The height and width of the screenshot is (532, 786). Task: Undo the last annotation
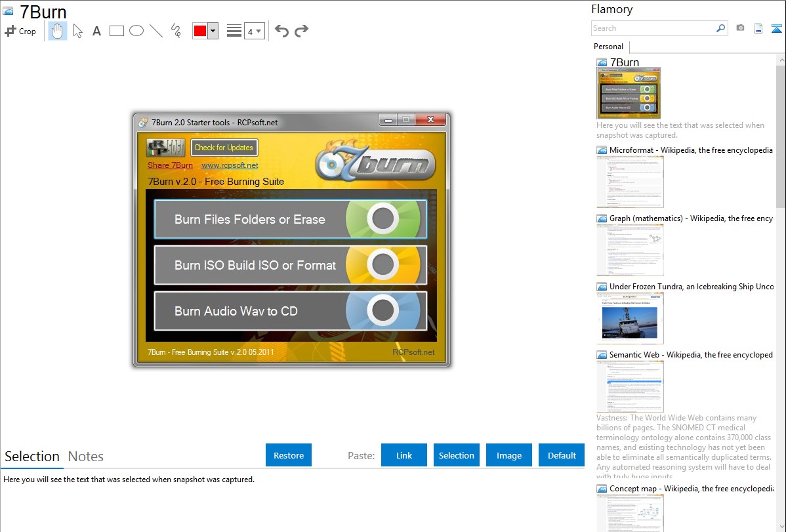point(281,31)
